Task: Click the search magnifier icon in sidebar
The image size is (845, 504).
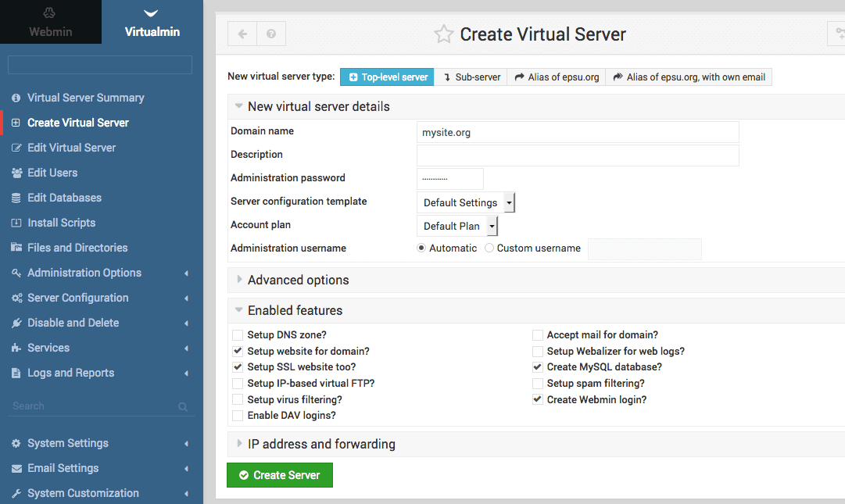Action: (183, 406)
